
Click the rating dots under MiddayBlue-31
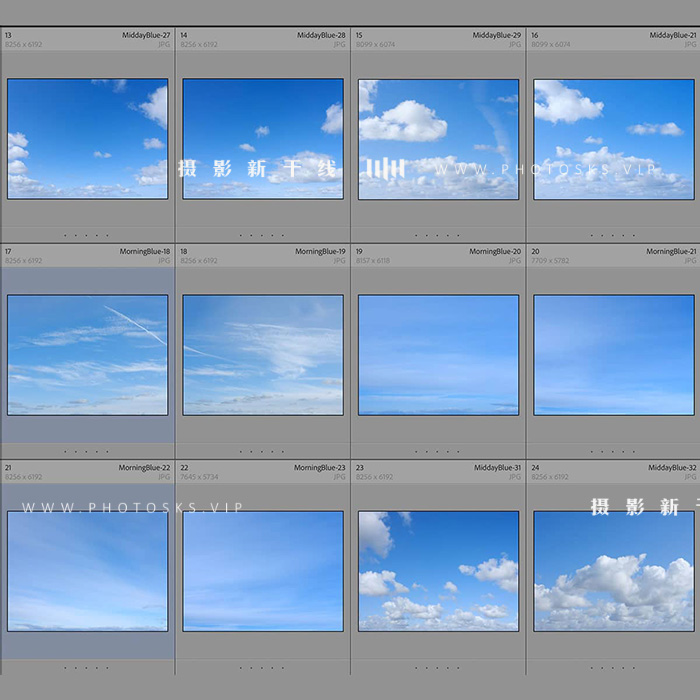click(438, 668)
